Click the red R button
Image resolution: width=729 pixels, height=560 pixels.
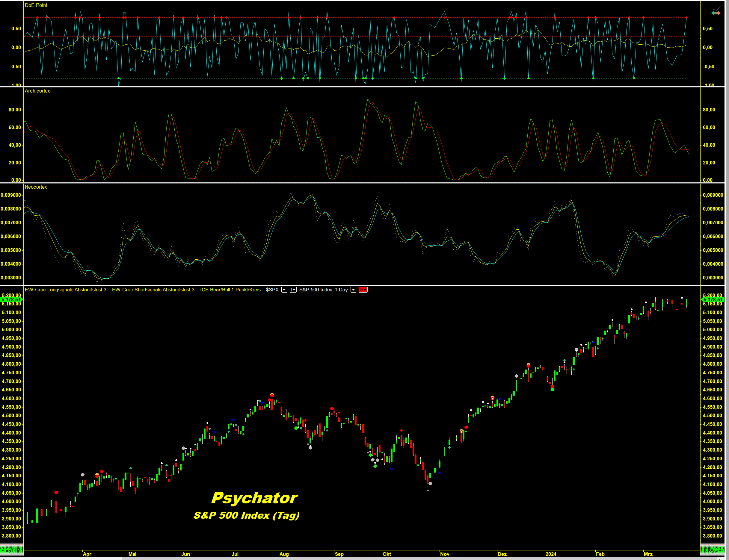click(x=363, y=290)
